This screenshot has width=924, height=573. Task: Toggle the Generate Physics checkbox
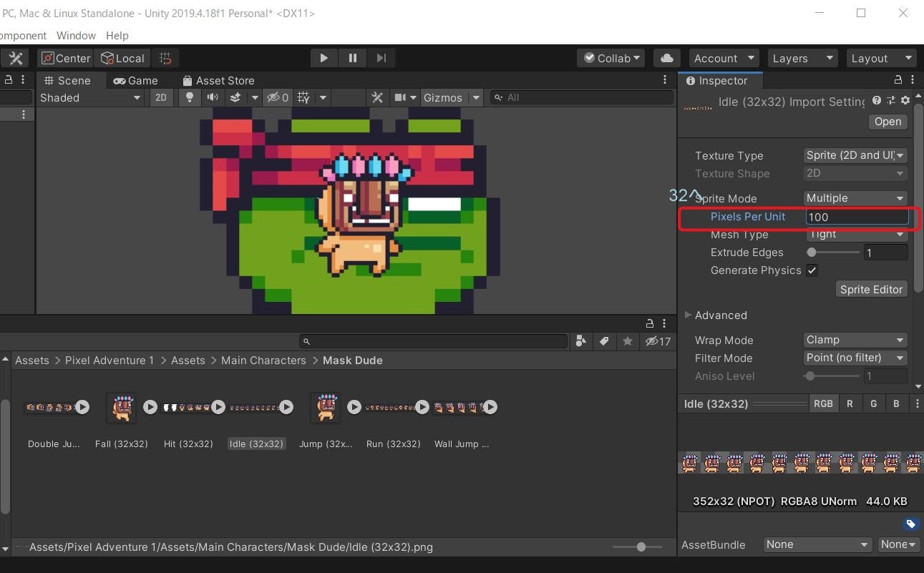coord(812,270)
